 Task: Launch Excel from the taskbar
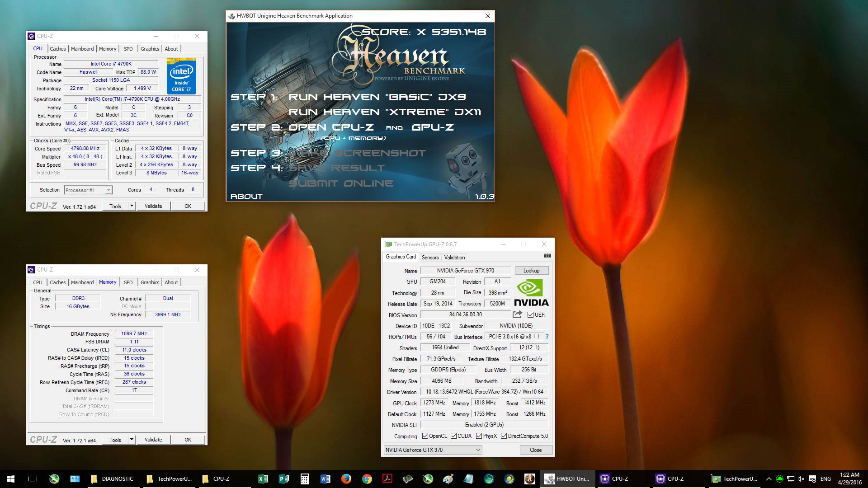(x=263, y=479)
